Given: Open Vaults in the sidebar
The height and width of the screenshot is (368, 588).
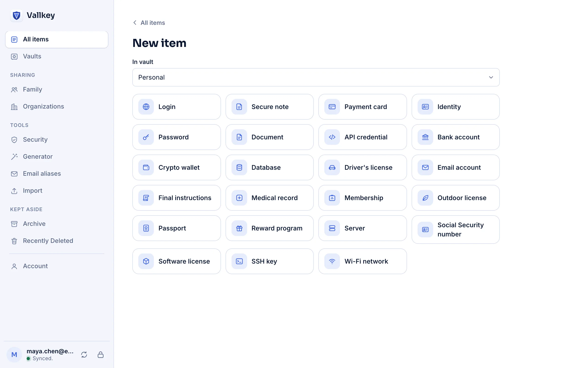Looking at the screenshot, I should point(57,57).
